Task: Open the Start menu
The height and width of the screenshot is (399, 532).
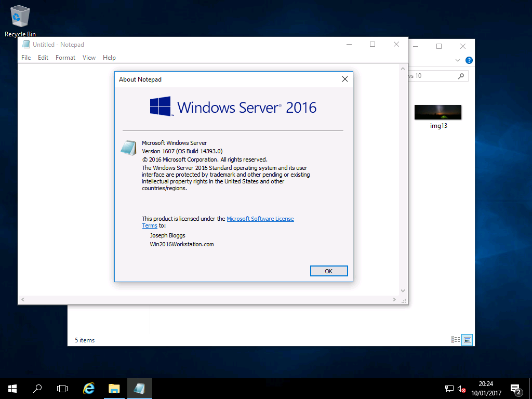Action: click(x=12, y=389)
